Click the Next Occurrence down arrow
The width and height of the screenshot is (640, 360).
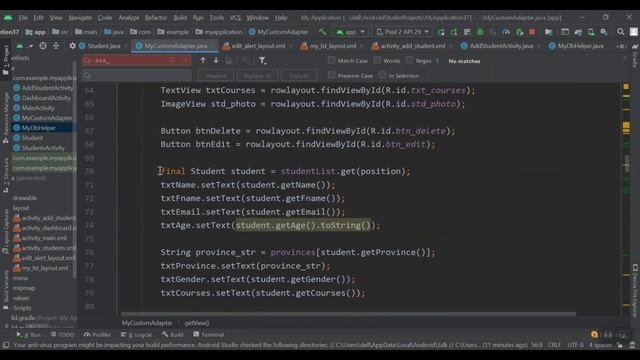coord(216,60)
